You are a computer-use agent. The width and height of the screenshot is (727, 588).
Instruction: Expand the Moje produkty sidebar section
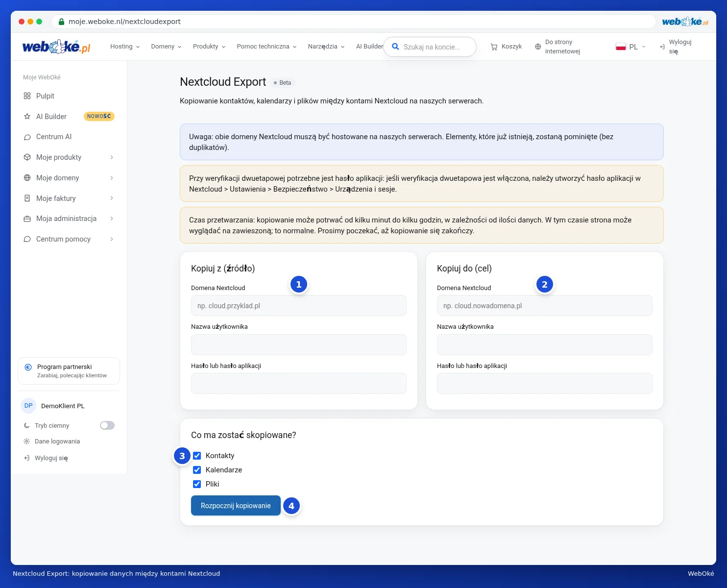pyautogui.click(x=112, y=157)
